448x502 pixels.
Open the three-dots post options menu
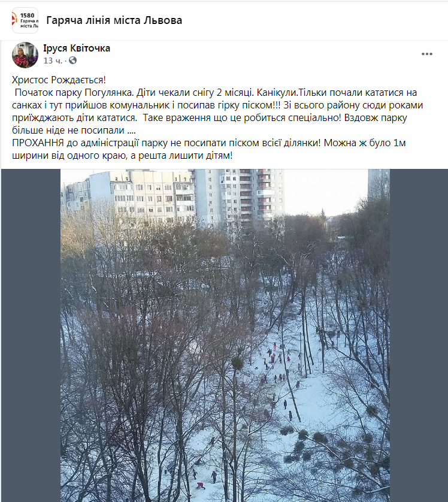(x=427, y=54)
